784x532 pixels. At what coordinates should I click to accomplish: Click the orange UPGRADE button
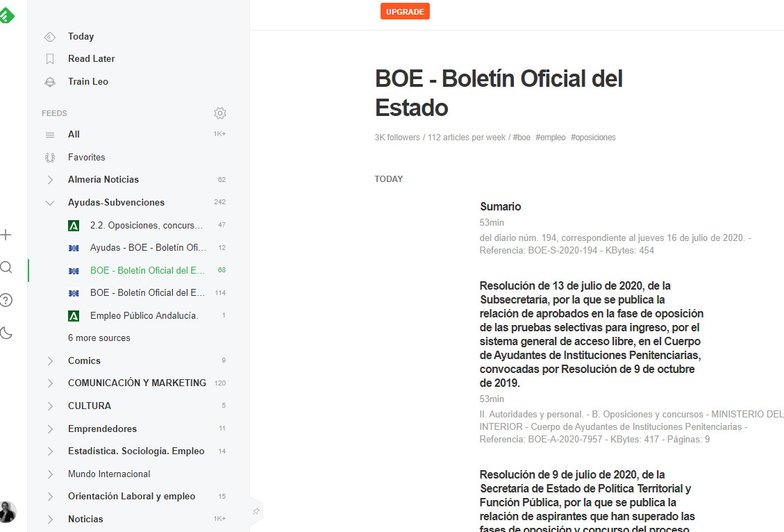tap(405, 12)
